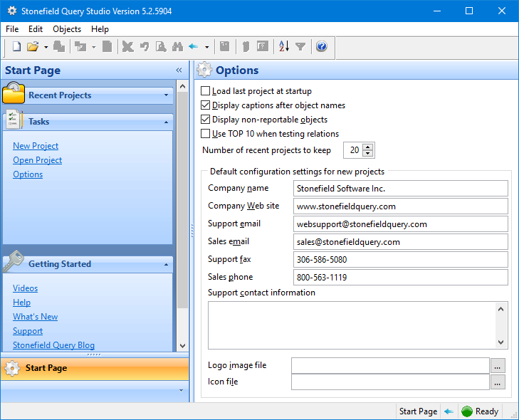Click the binoculars Find icon
Image resolution: width=519 pixels, height=420 pixels.
point(177,47)
